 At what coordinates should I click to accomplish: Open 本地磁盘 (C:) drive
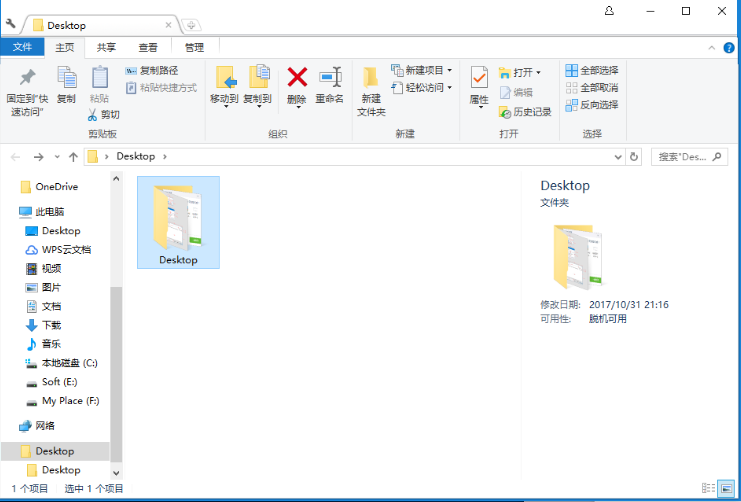(x=61, y=363)
